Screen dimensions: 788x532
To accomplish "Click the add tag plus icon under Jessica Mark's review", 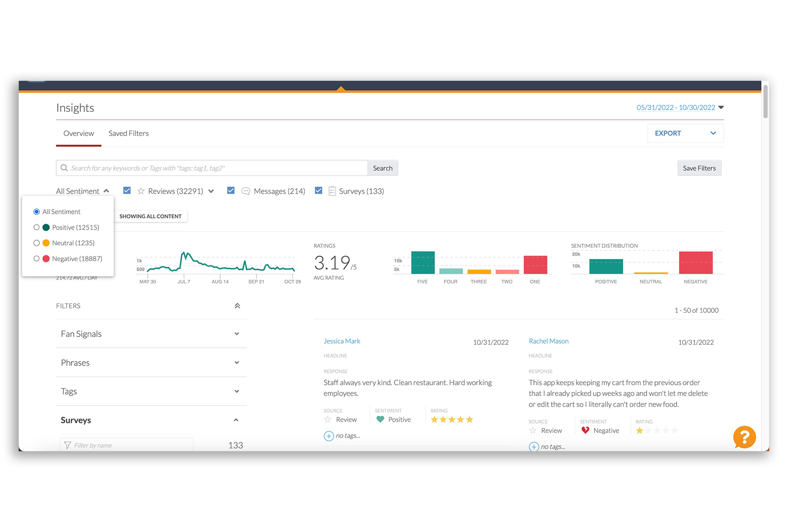I will [328, 436].
